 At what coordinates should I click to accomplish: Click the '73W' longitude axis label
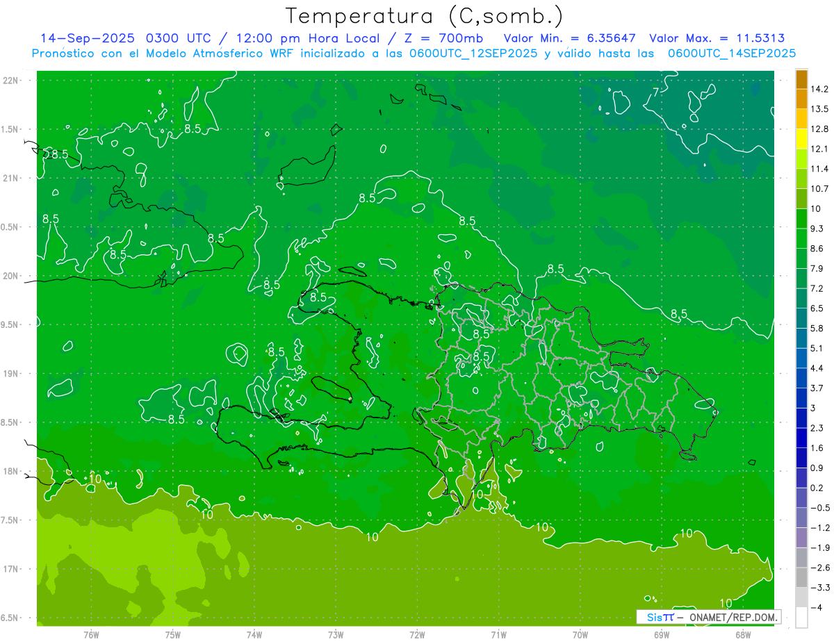[336, 634]
